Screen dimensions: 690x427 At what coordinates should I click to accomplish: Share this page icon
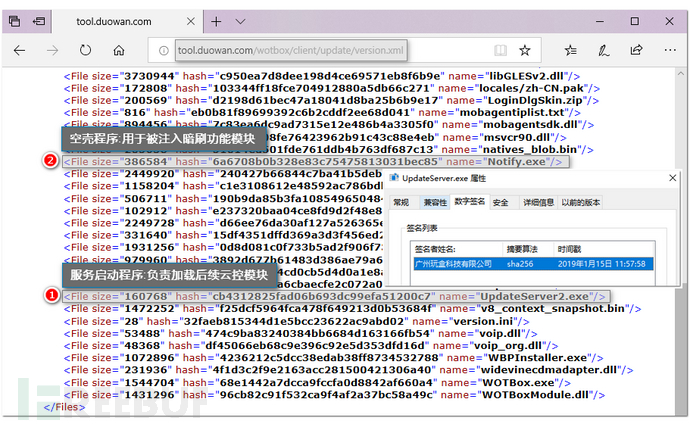pos(636,50)
